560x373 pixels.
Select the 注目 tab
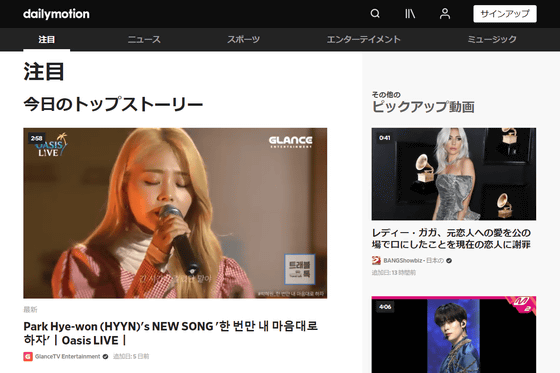[47, 39]
